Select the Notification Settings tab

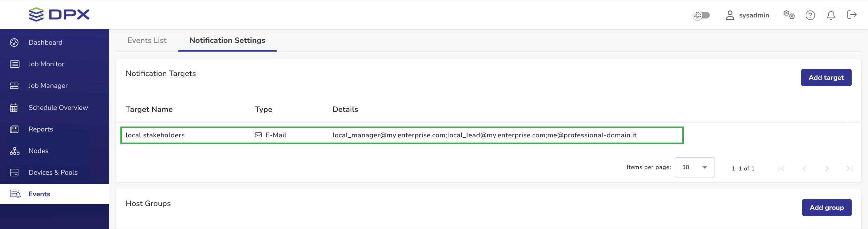(x=227, y=40)
